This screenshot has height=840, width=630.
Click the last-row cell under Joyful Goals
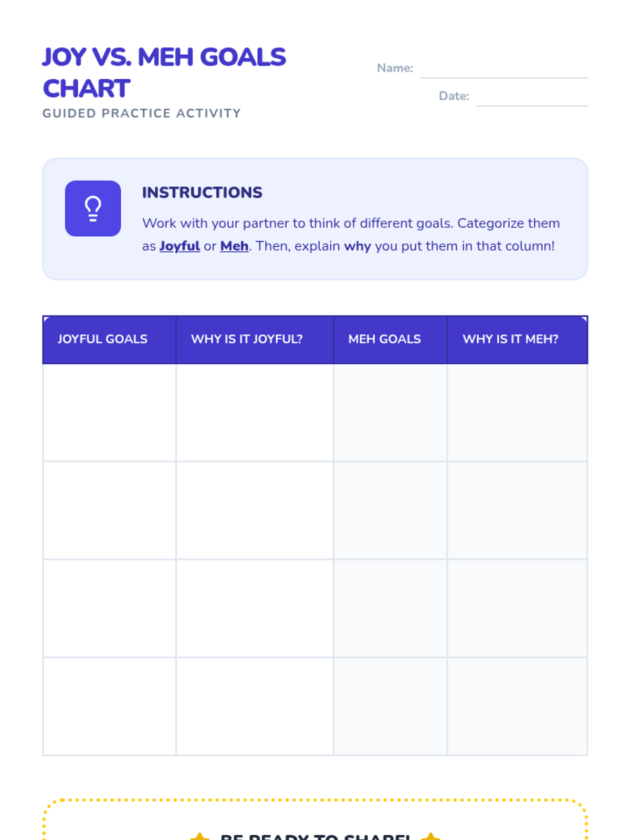pyautogui.click(x=109, y=706)
